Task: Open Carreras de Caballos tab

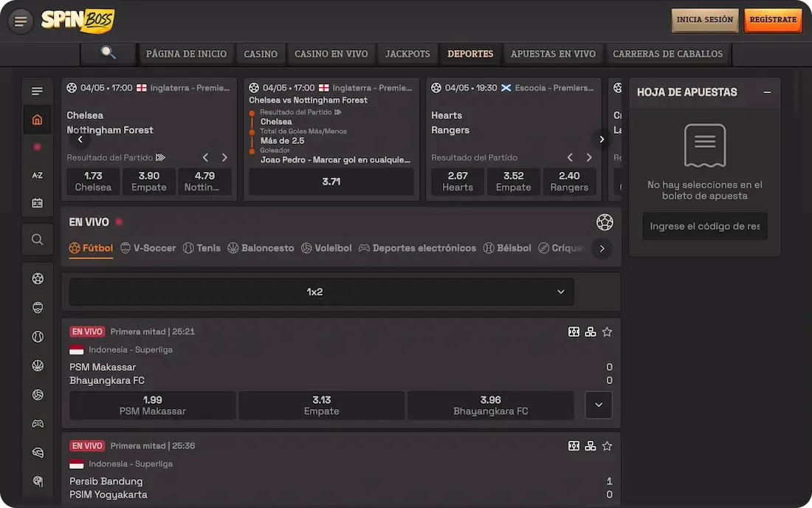Action: (667, 54)
